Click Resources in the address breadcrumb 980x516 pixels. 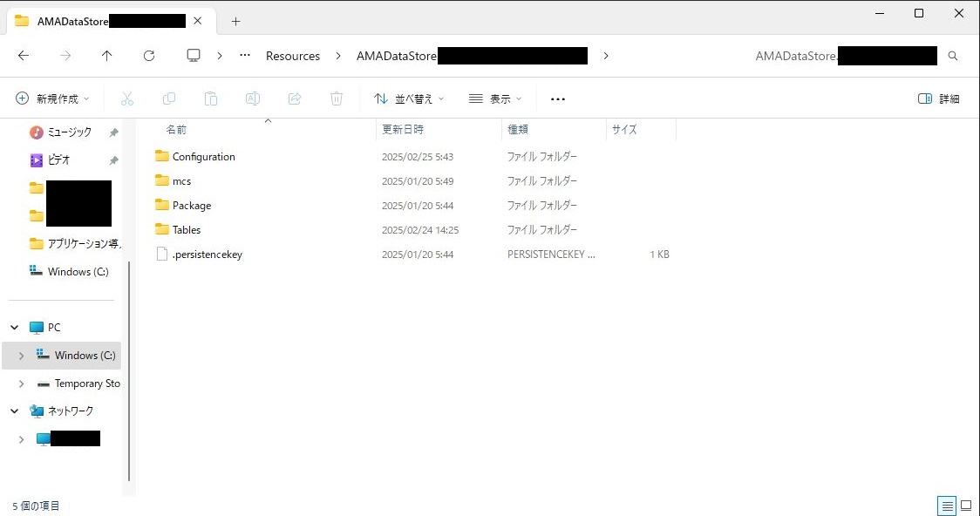(293, 56)
